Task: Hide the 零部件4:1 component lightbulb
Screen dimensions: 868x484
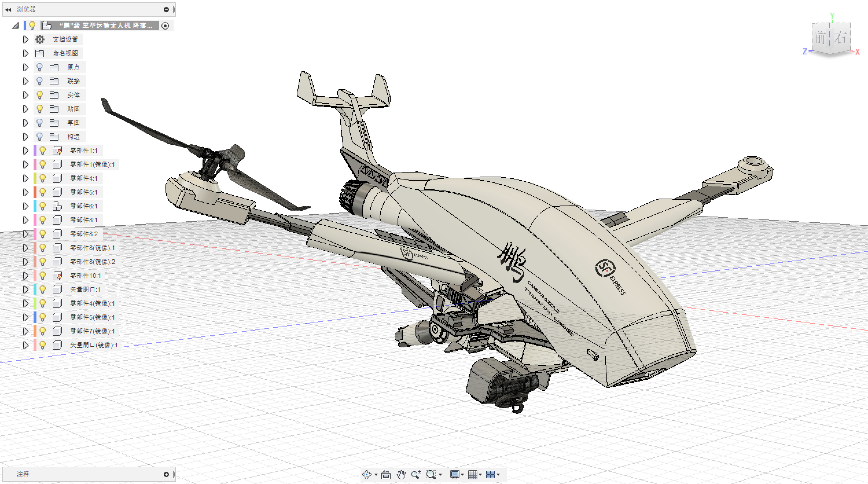Action: [43, 178]
